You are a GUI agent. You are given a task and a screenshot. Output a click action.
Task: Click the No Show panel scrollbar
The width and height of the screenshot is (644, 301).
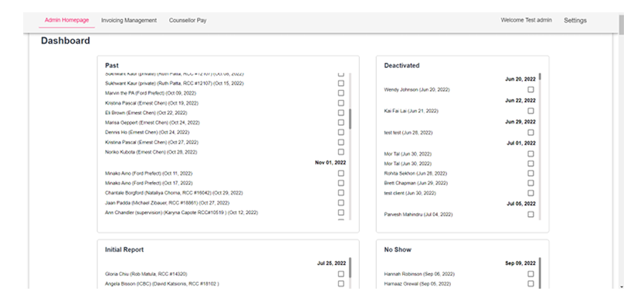coord(540,273)
